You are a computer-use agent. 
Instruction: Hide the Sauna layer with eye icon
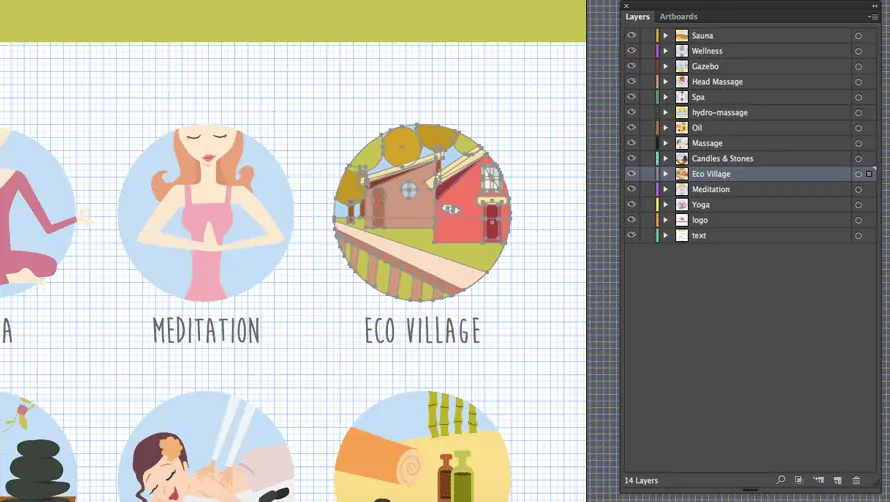(x=631, y=35)
